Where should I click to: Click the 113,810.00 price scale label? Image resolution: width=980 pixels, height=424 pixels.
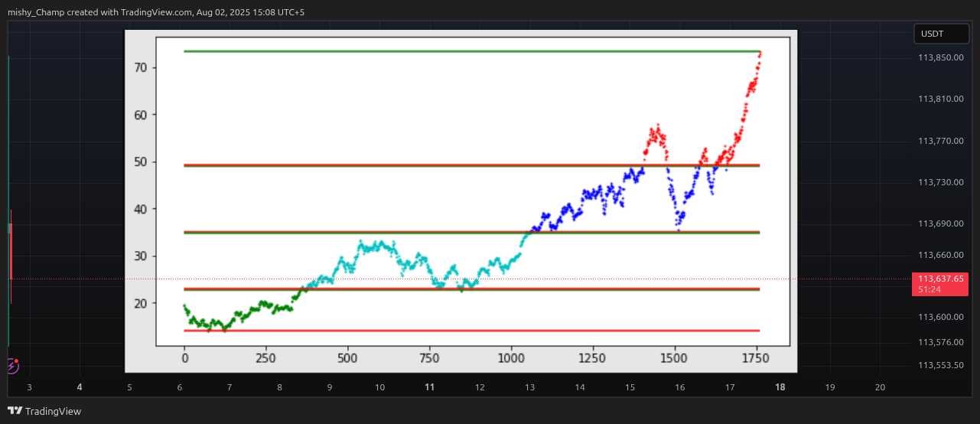point(940,99)
